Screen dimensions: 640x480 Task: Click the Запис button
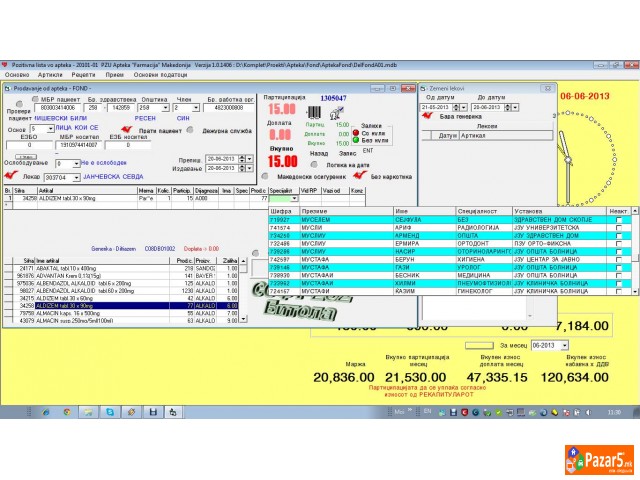[349, 153]
